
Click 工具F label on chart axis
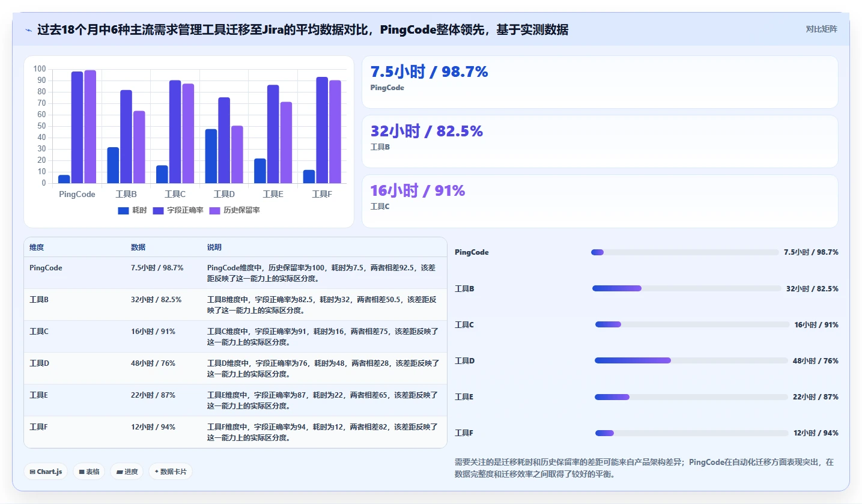pos(322,194)
